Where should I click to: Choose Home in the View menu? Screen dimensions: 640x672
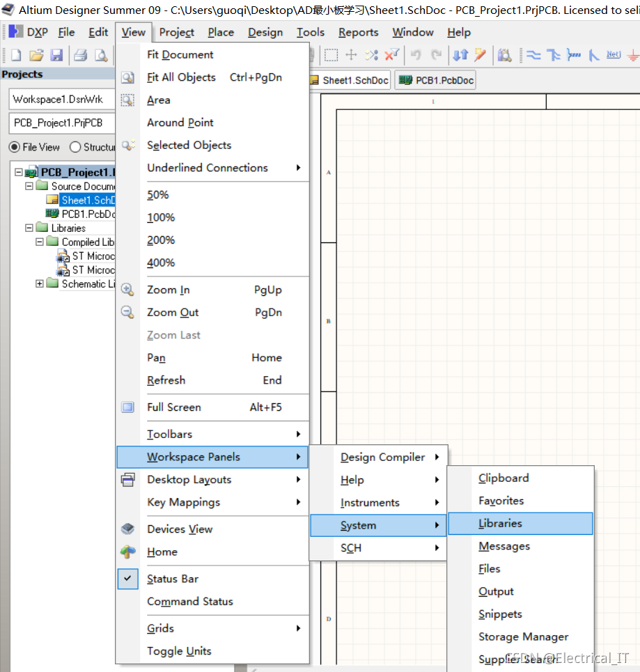point(213,552)
